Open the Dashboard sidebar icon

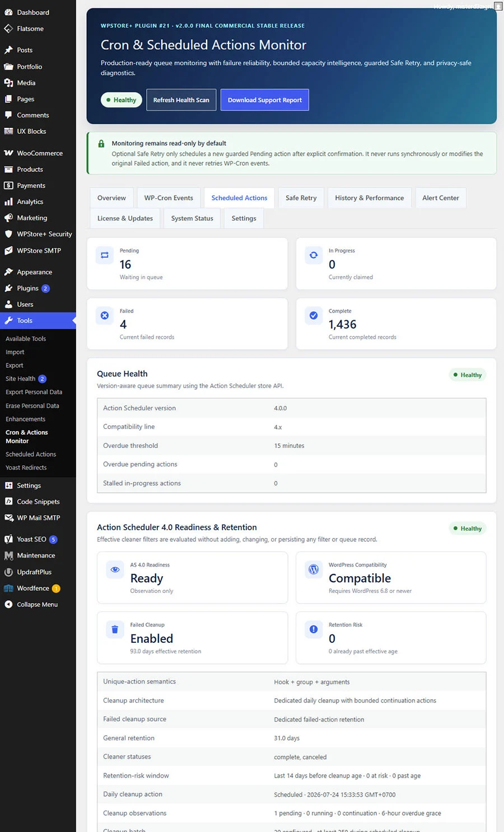click(8, 12)
